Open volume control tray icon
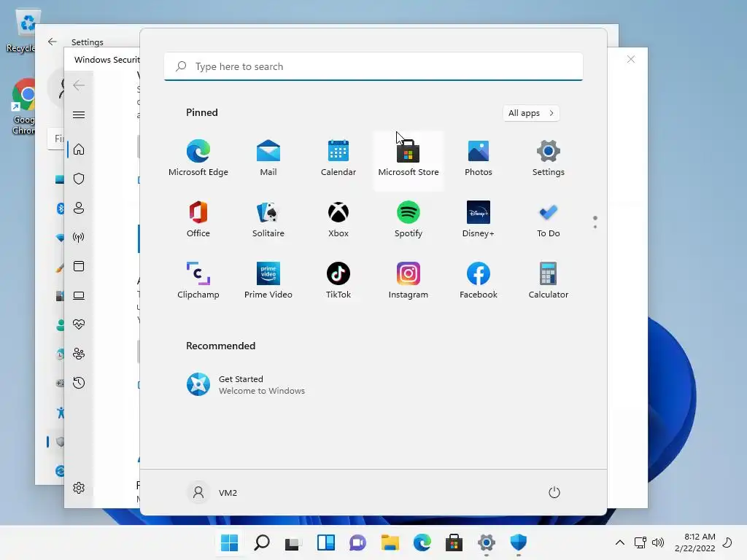The image size is (747, 560). [x=658, y=542]
